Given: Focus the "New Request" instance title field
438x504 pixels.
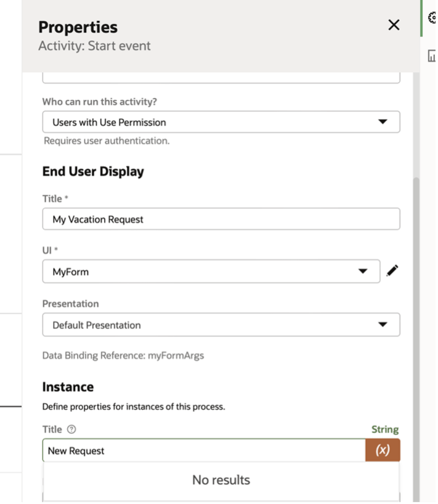Looking at the screenshot, I should [203, 450].
